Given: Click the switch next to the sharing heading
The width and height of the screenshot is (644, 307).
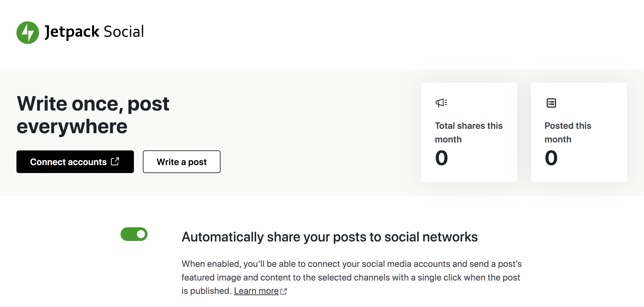Looking at the screenshot, I should pos(134,234).
